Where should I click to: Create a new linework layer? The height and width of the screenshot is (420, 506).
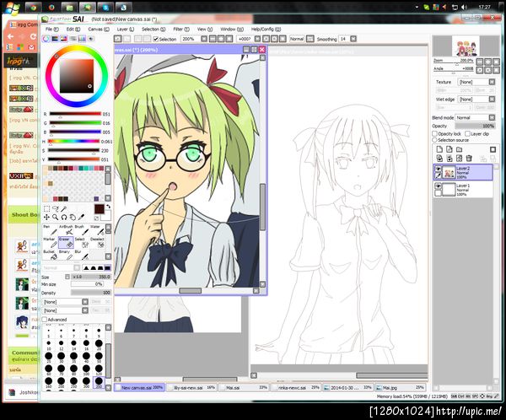[449, 149]
